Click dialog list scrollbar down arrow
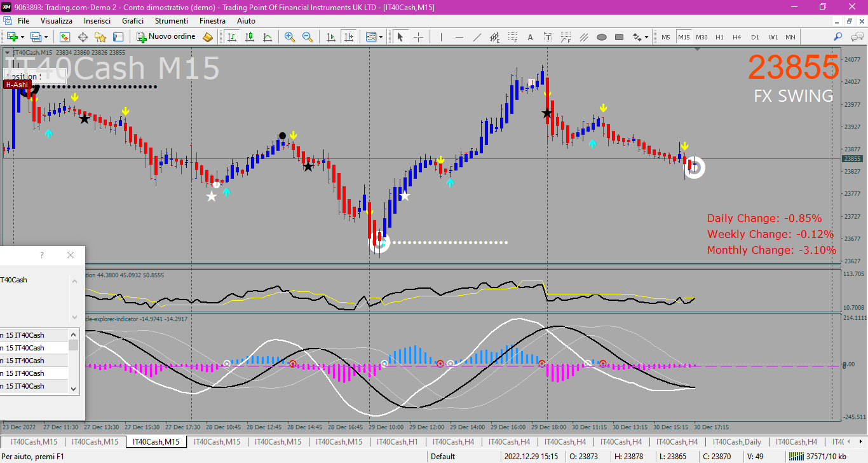 click(74, 389)
